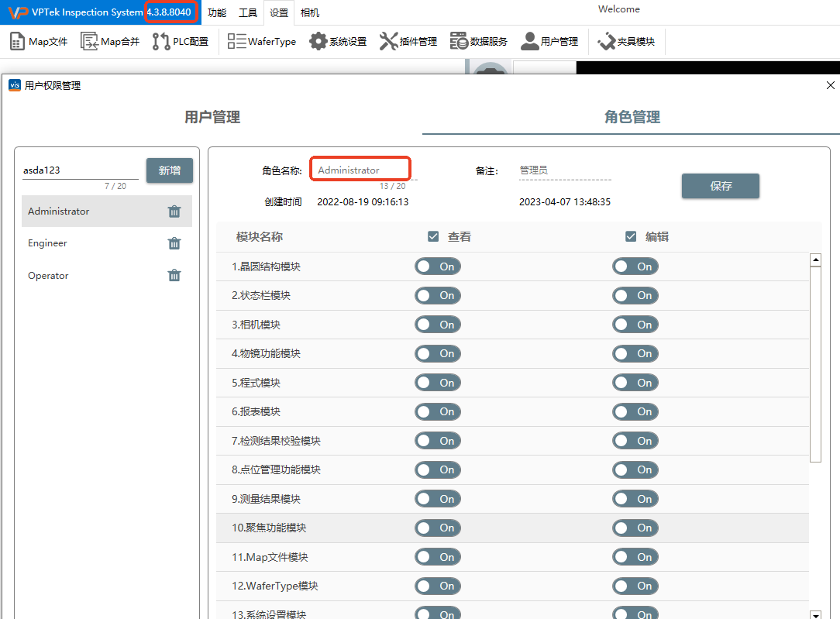This screenshot has height=619, width=840.
Task: Click the 保存 button
Action: pos(721,186)
